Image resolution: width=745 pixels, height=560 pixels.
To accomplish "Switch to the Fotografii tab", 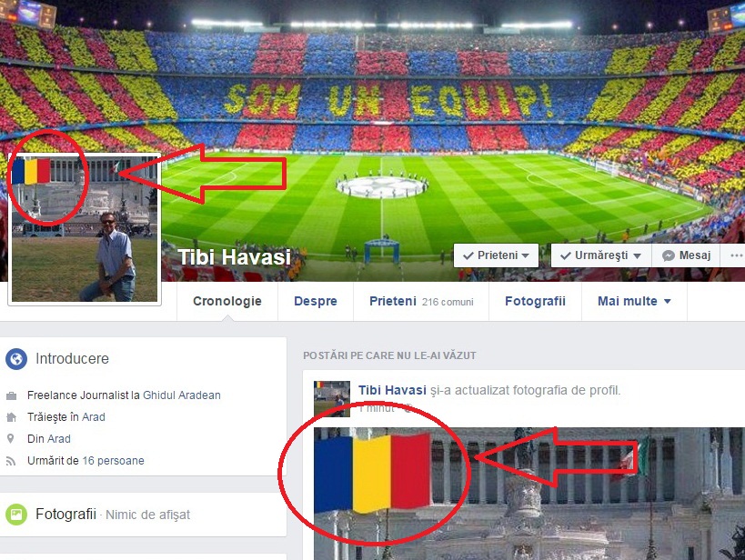I will [535, 301].
